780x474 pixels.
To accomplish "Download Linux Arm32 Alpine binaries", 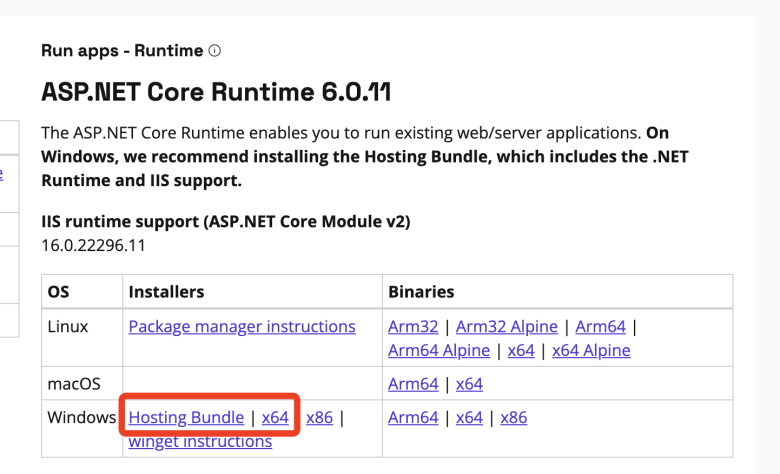I will 507,327.
